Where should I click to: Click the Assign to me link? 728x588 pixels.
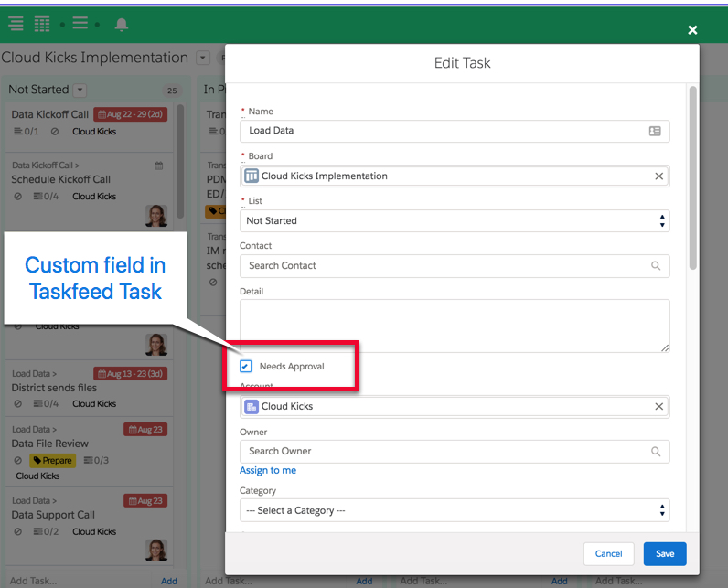click(x=268, y=470)
